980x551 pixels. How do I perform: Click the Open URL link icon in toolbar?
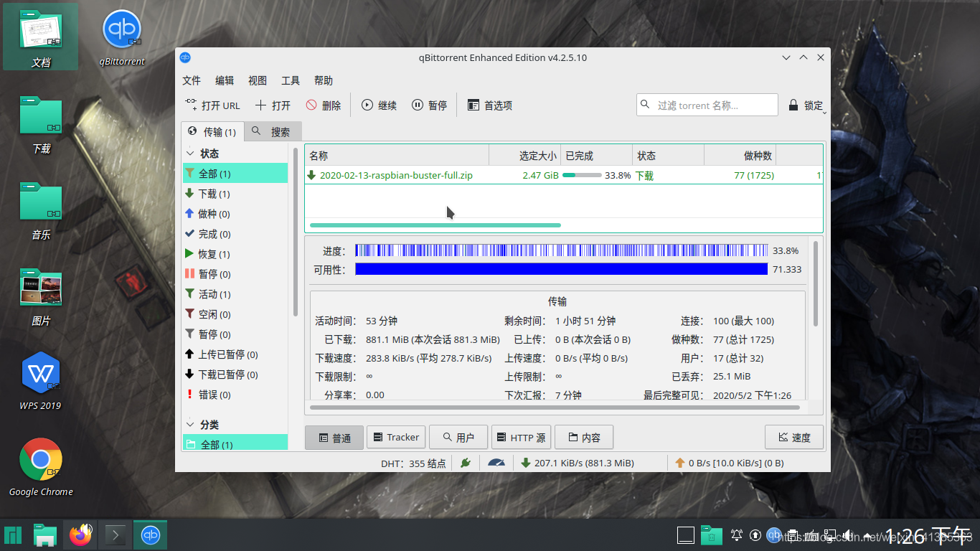click(191, 105)
